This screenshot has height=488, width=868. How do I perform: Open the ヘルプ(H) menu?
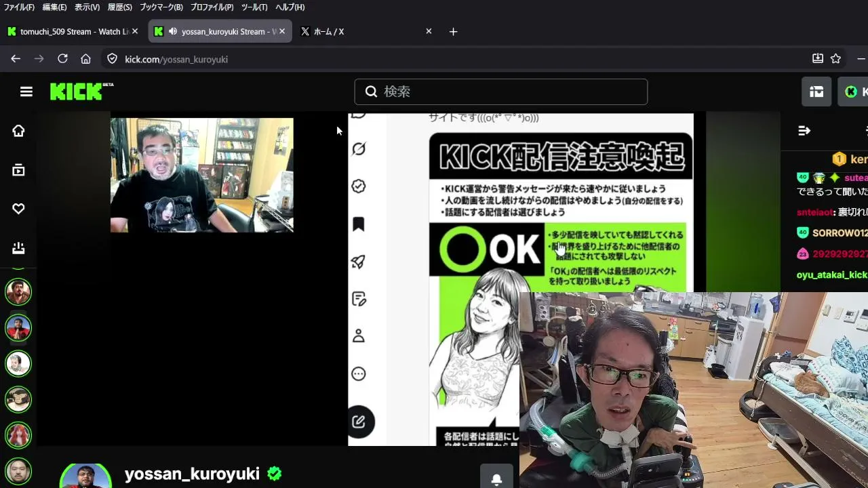tap(290, 7)
